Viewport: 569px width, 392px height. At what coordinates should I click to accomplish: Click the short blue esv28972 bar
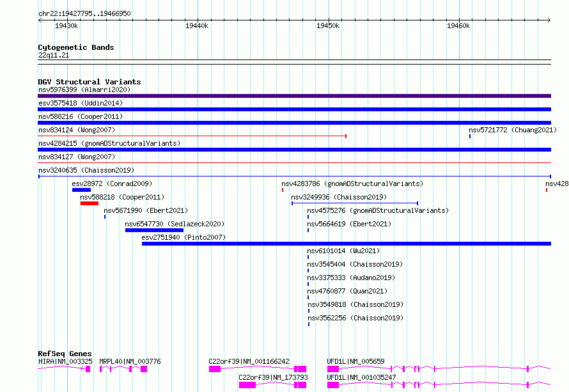tap(81, 190)
